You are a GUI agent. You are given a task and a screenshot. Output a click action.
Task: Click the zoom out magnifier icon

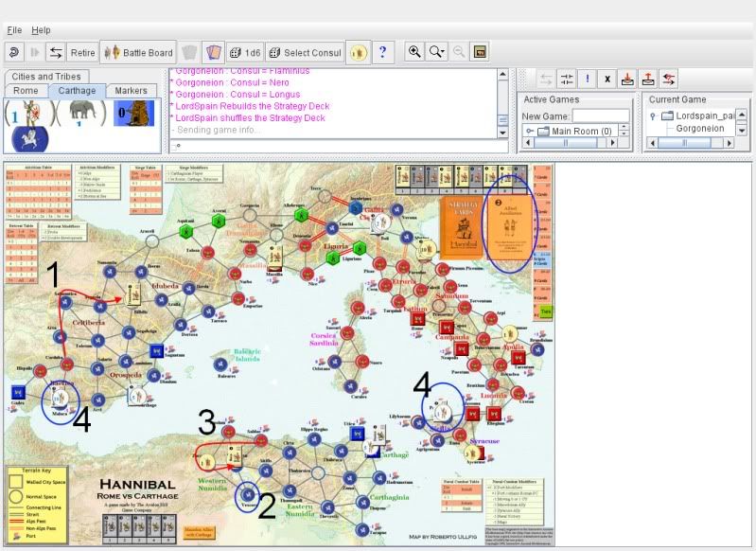pos(460,52)
